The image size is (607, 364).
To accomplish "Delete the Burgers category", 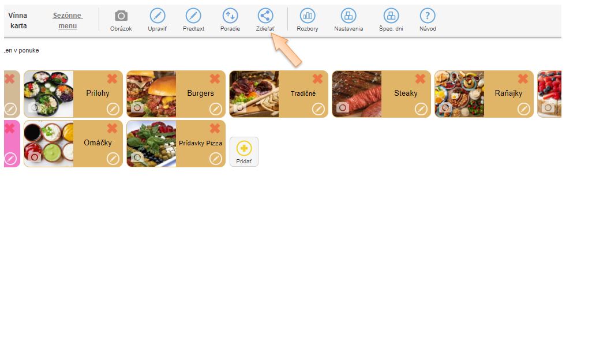I will pyautogui.click(x=215, y=79).
